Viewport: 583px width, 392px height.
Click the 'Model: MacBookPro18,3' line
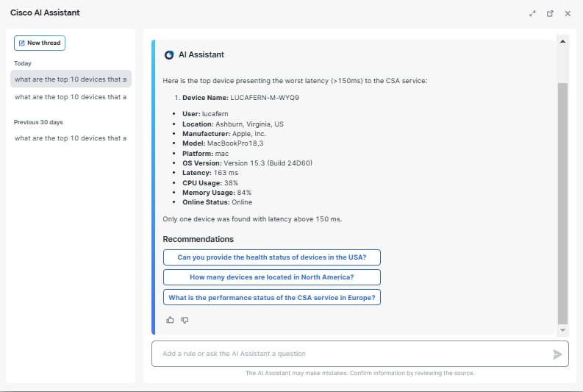[223, 143]
